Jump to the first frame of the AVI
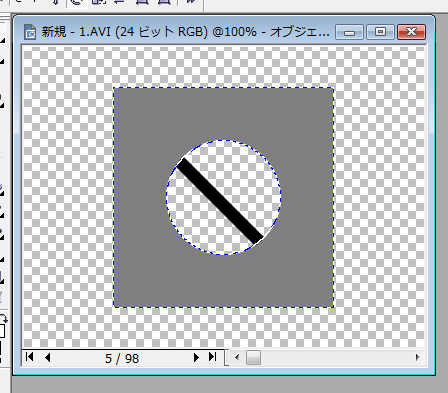This screenshot has height=393, width=448. coord(29,357)
